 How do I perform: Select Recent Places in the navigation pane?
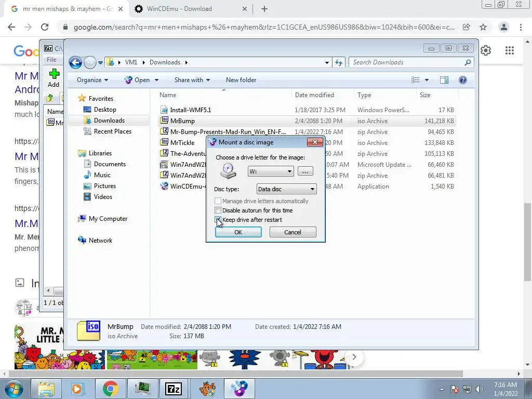coord(113,131)
